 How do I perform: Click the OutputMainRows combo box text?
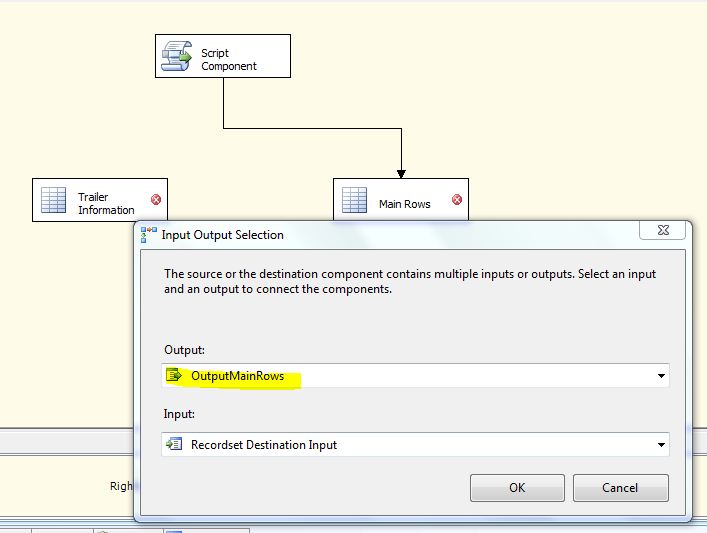[x=238, y=376]
